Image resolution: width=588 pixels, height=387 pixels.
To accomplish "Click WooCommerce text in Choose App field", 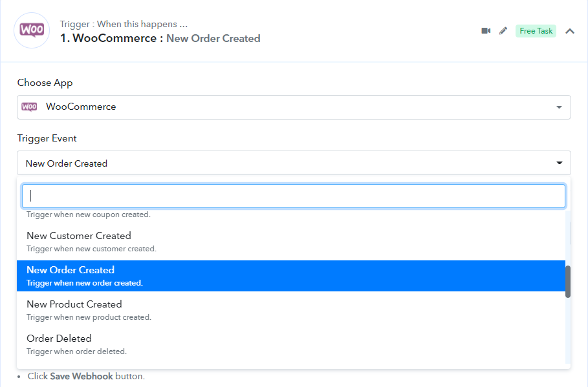I will [x=81, y=107].
